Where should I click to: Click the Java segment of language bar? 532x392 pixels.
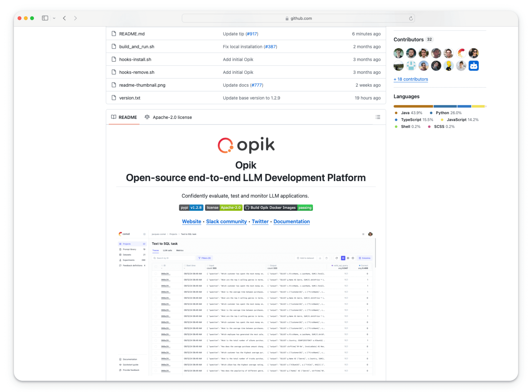413,106
